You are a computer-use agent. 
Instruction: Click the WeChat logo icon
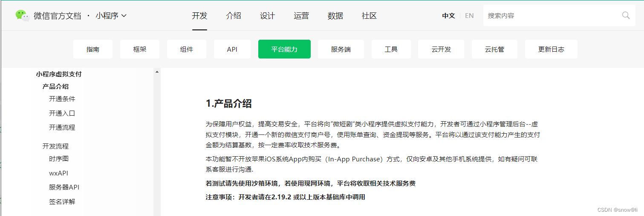pyautogui.click(x=22, y=15)
